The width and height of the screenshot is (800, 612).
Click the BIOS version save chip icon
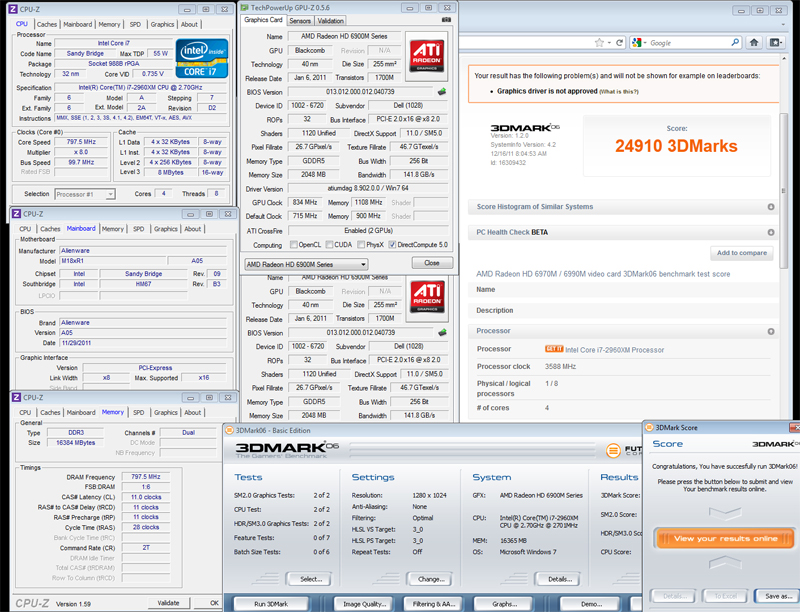click(x=441, y=91)
